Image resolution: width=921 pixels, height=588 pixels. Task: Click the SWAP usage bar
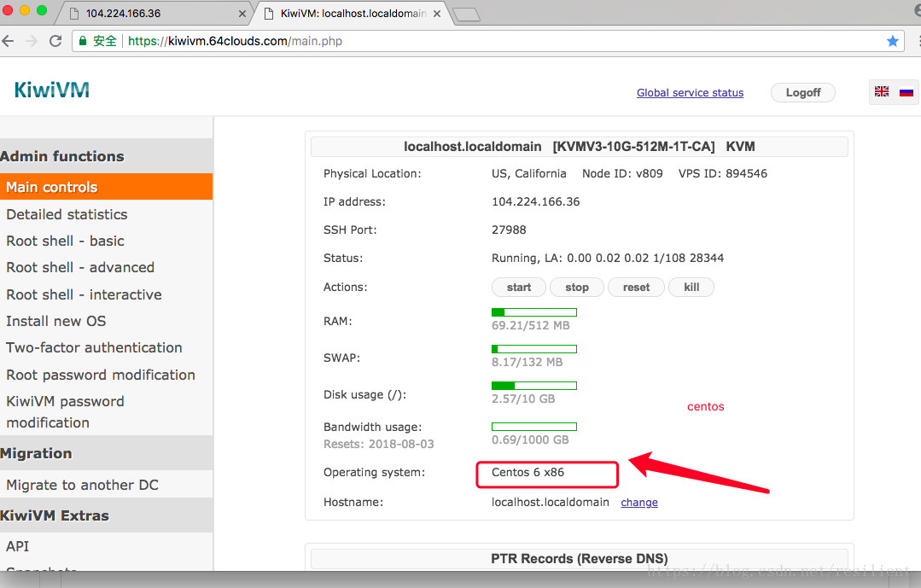tap(534, 349)
